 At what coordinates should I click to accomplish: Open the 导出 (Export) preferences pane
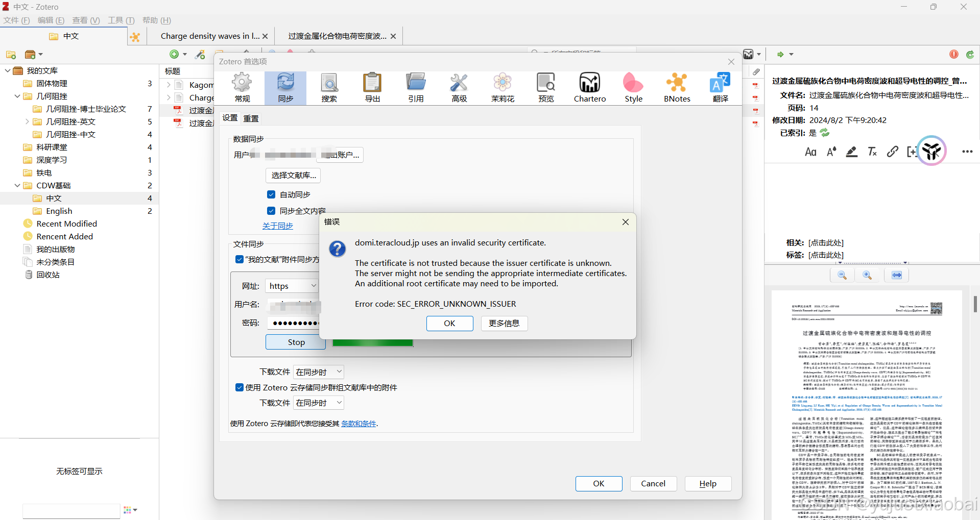[x=372, y=88]
